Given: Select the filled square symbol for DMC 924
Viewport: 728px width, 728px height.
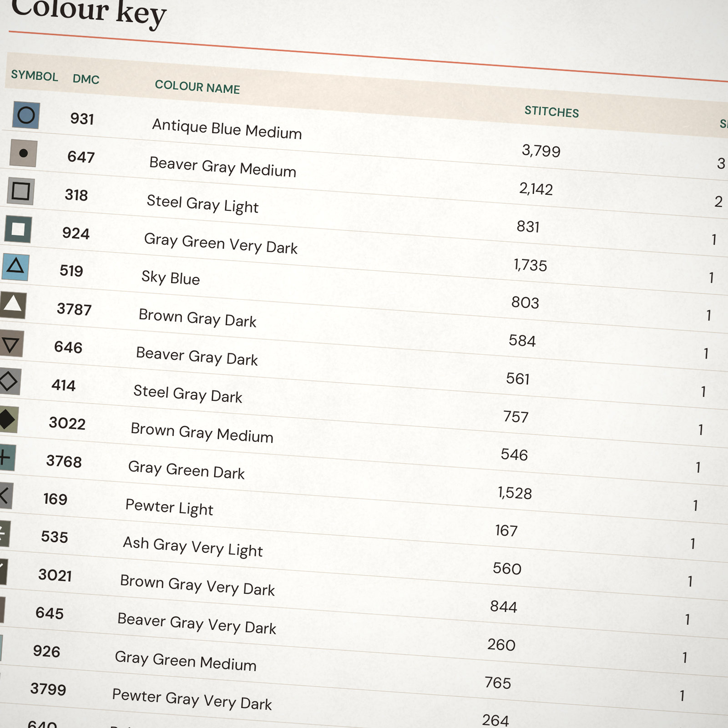Looking at the screenshot, I should [18, 229].
